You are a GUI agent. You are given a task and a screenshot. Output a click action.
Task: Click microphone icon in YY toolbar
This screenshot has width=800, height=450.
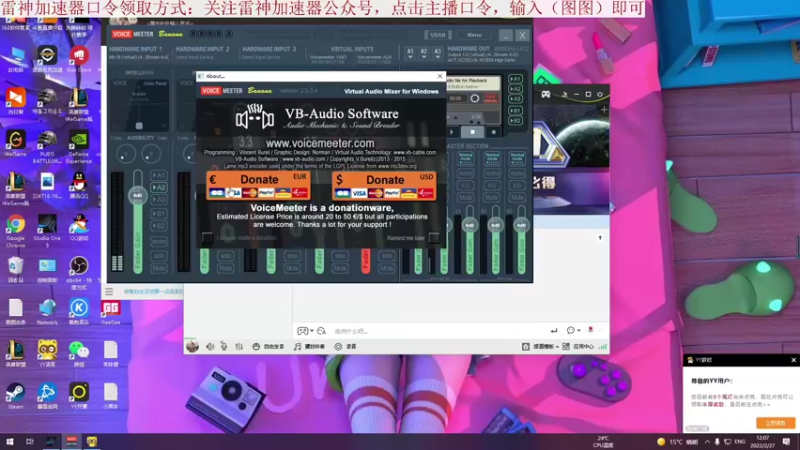tap(224, 346)
